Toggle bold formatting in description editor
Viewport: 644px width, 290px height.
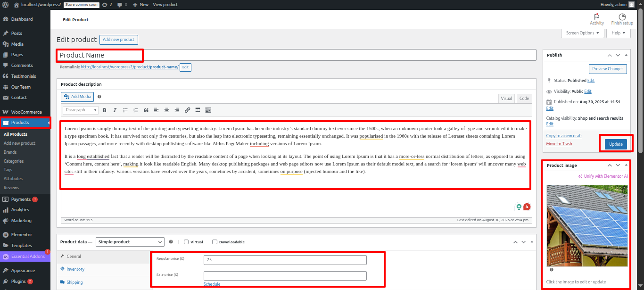(x=105, y=110)
